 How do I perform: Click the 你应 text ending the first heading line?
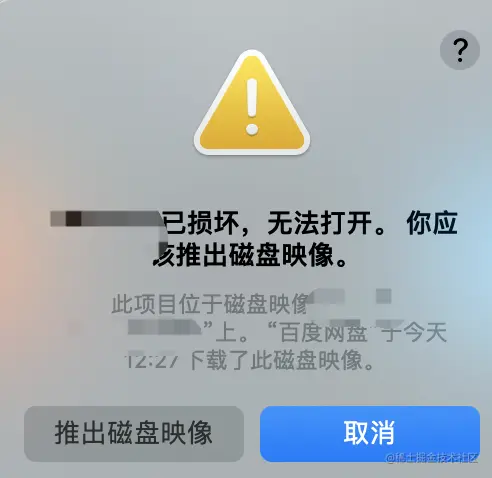tap(432, 223)
